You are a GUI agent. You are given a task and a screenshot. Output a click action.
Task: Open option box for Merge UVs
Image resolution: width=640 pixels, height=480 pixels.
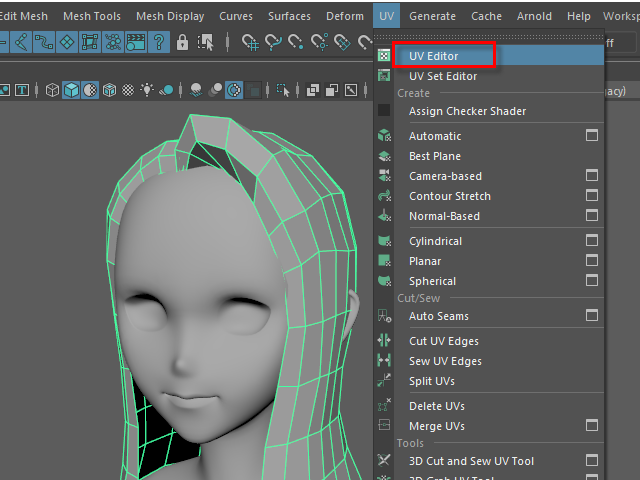(592, 426)
